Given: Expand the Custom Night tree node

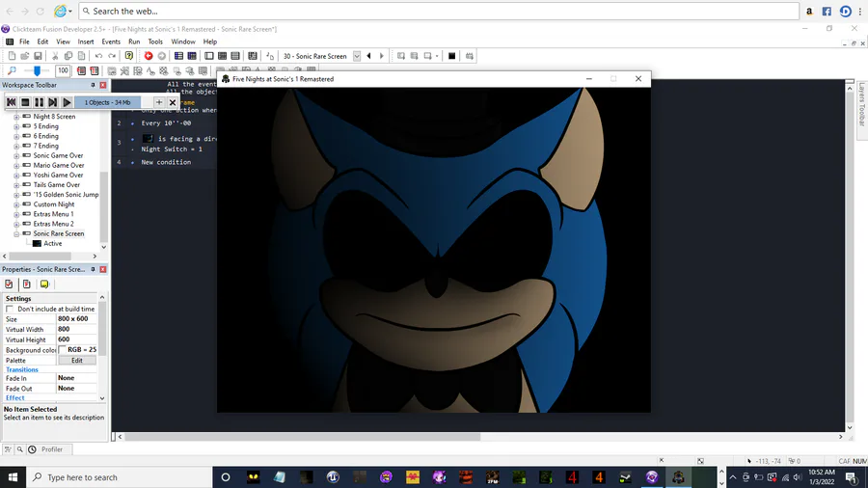Looking at the screenshot, I should (x=16, y=204).
